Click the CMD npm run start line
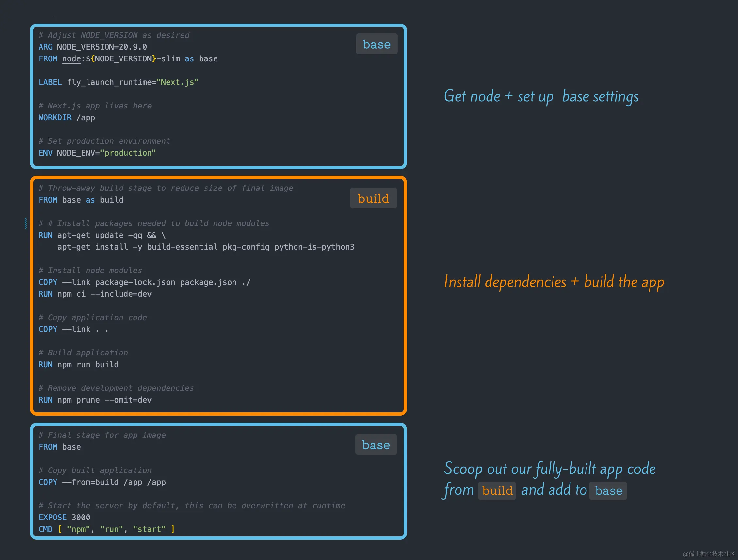 [106, 529]
